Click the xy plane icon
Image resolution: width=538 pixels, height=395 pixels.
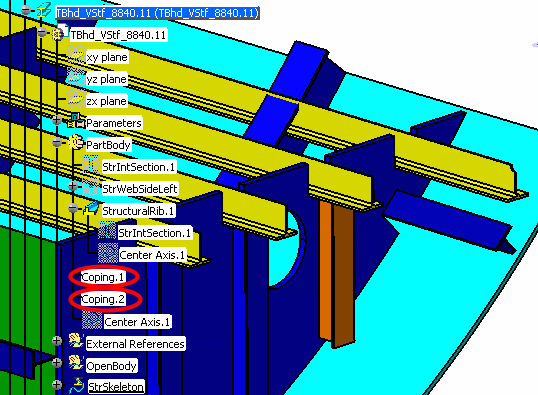point(76,56)
